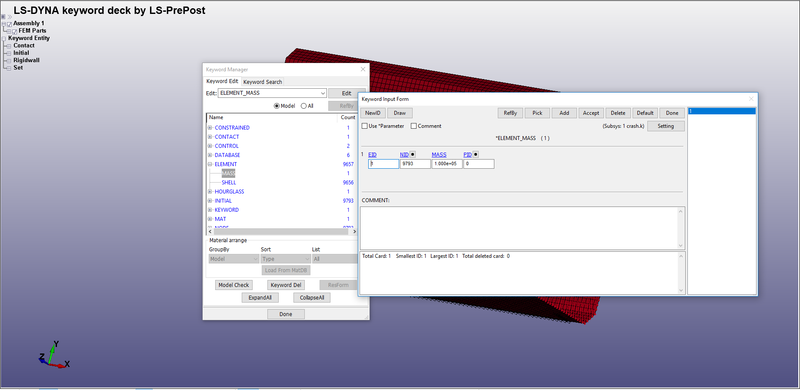Click the Accept button

pyautogui.click(x=591, y=113)
